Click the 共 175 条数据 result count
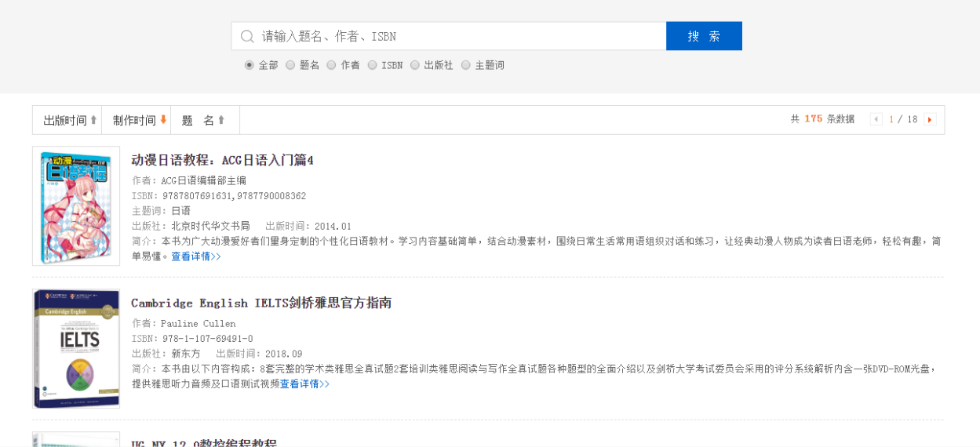Screen dimensions: 980x447 822,119
